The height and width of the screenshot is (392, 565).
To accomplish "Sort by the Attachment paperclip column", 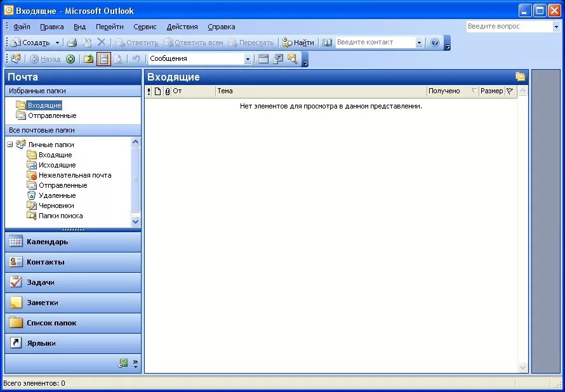I will click(167, 91).
